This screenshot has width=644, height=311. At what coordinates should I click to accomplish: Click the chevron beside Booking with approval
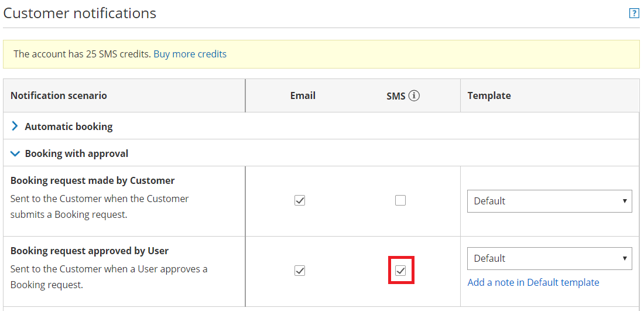tap(15, 153)
